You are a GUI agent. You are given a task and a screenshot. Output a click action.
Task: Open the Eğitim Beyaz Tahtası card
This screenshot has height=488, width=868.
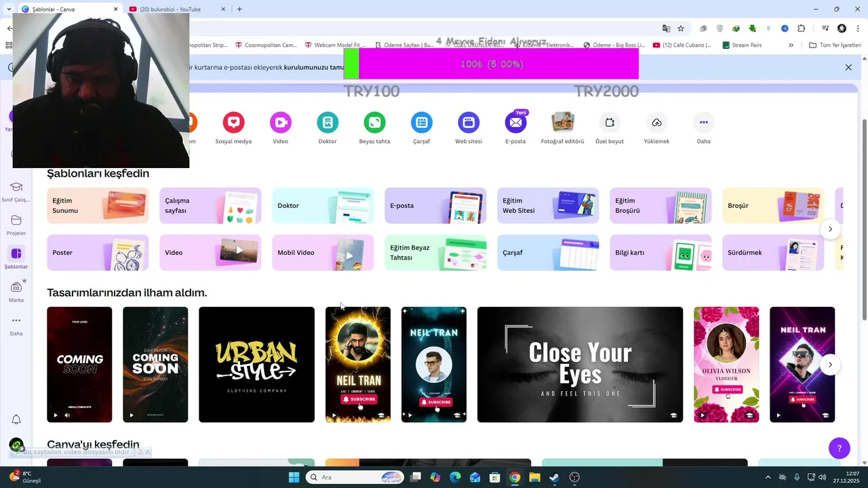435,253
